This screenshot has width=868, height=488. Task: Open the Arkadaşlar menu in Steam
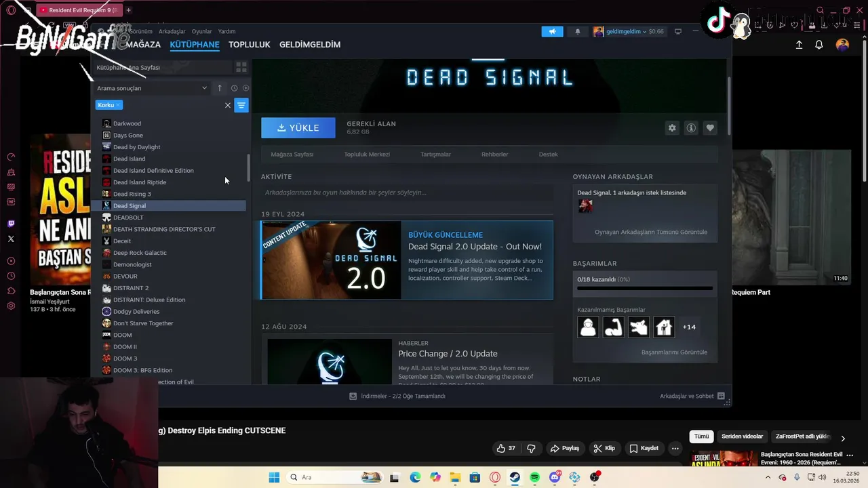tap(172, 31)
